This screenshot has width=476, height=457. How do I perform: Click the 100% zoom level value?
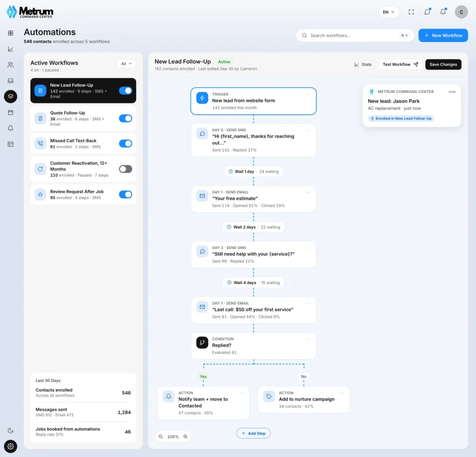pyautogui.click(x=173, y=437)
